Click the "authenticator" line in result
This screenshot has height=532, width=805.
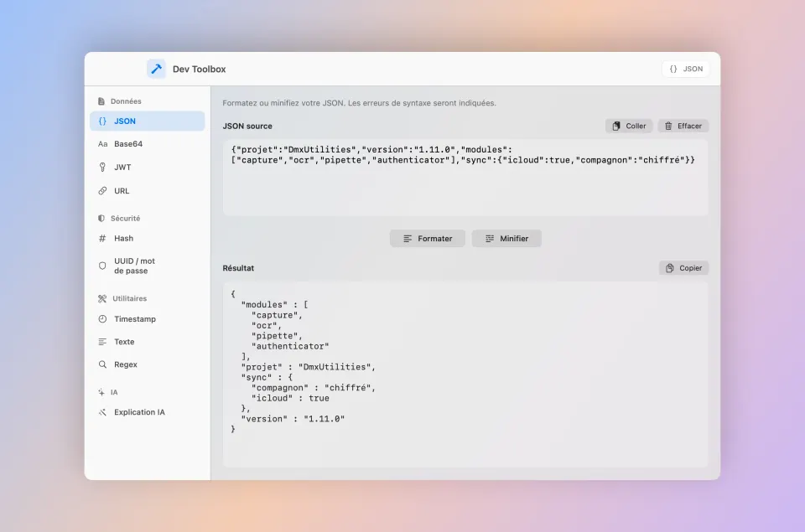290,346
